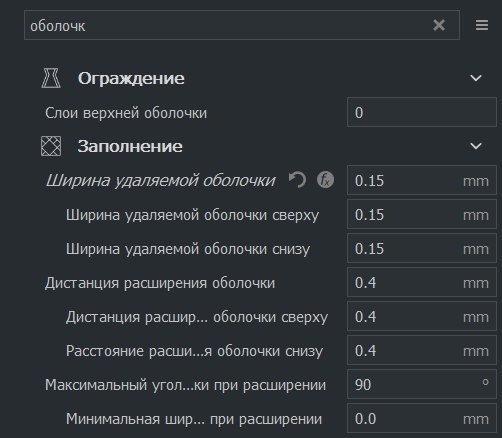The width and height of the screenshot is (502, 438).
Task: Collapse the Заполнение section chevron
Action: click(475, 146)
